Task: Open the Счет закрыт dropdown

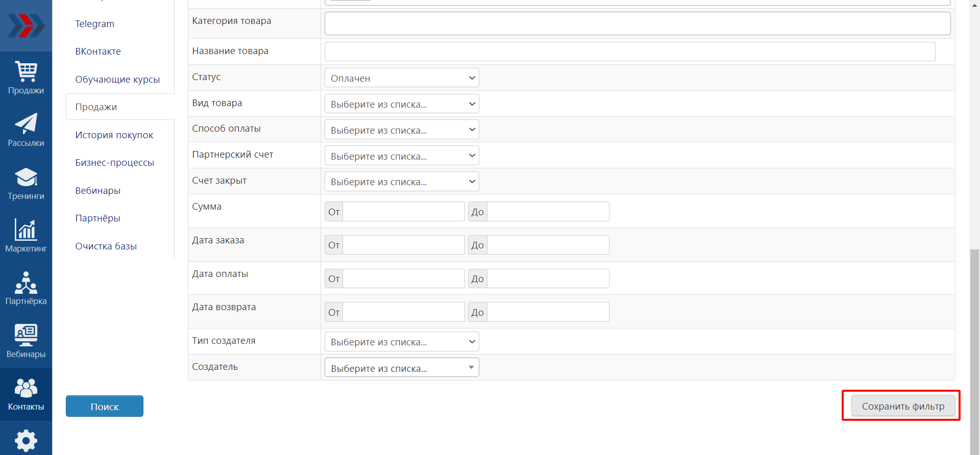Action: pyautogui.click(x=402, y=182)
